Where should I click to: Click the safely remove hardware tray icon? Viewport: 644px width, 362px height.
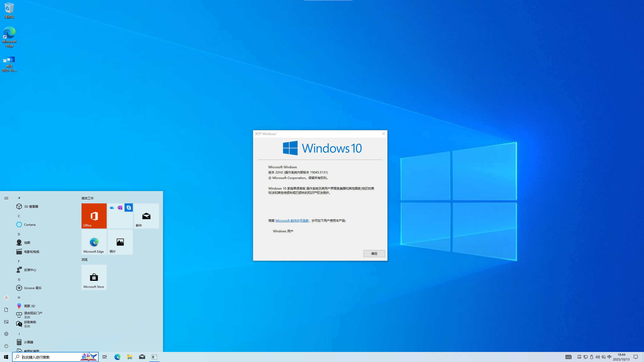(x=592, y=357)
